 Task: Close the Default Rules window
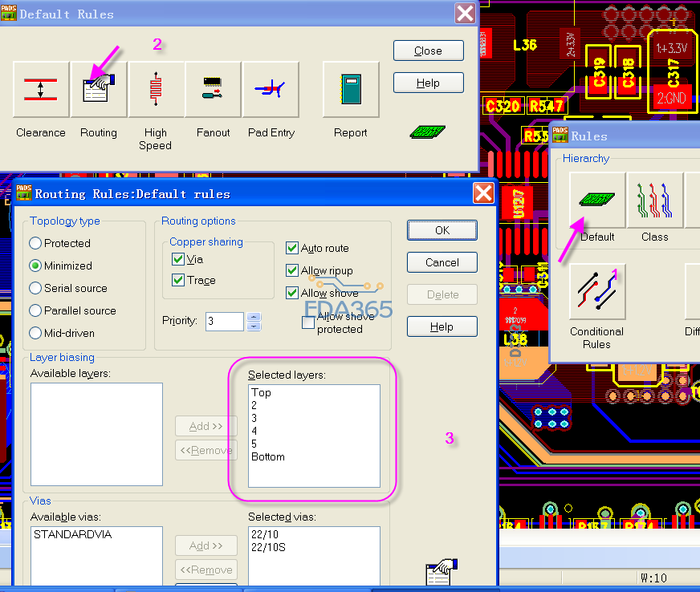coord(465,14)
